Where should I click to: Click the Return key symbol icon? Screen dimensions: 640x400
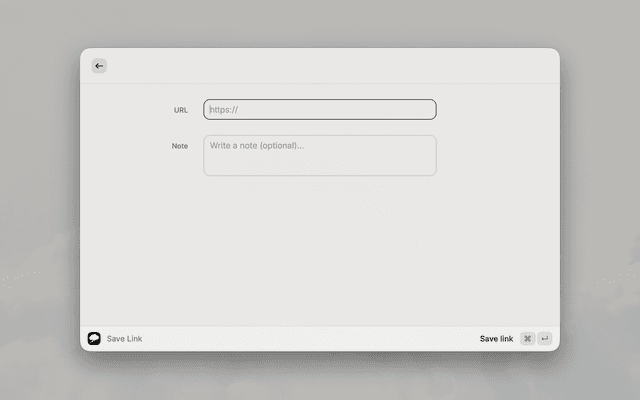(x=544, y=339)
